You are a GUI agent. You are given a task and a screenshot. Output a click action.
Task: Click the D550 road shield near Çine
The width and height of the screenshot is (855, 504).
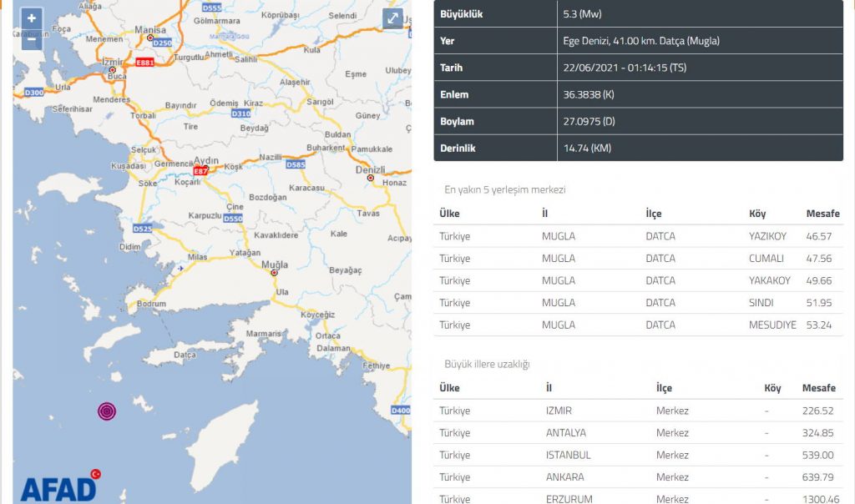tap(233, 219)
